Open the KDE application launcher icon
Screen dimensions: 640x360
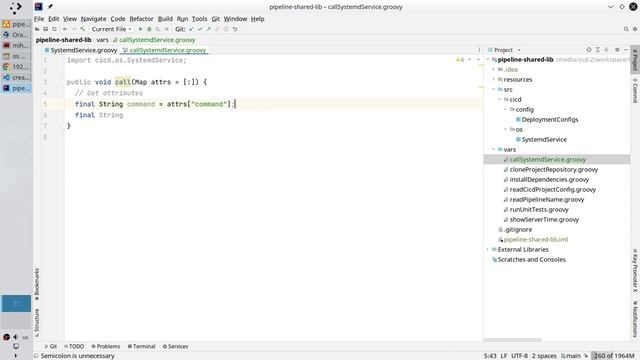(x=16, y=7)
